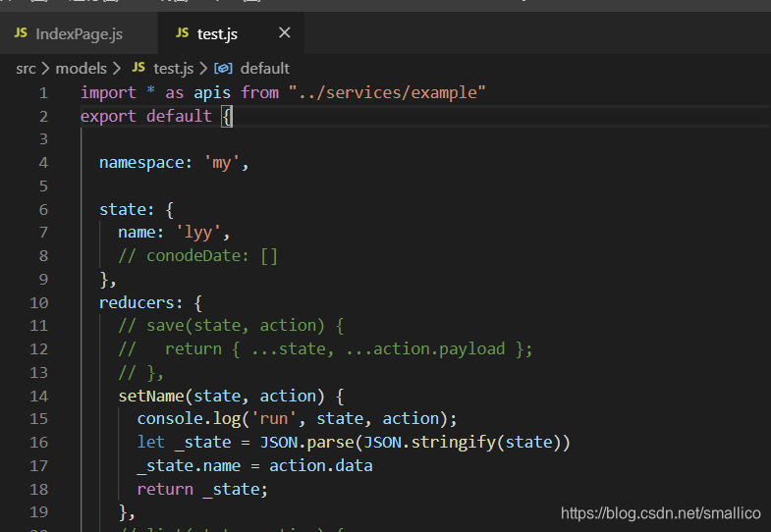Click the 'return _state;' statement

click(202, 489)
